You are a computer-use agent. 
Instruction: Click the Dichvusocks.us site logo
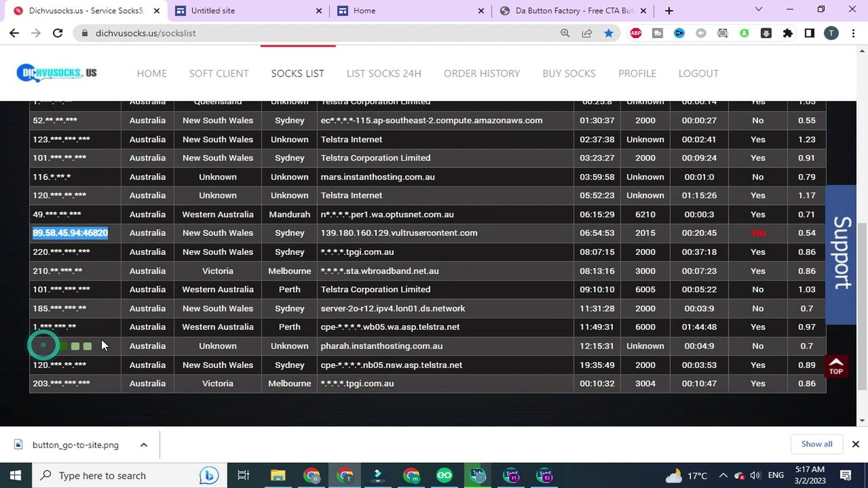point(57,73)
